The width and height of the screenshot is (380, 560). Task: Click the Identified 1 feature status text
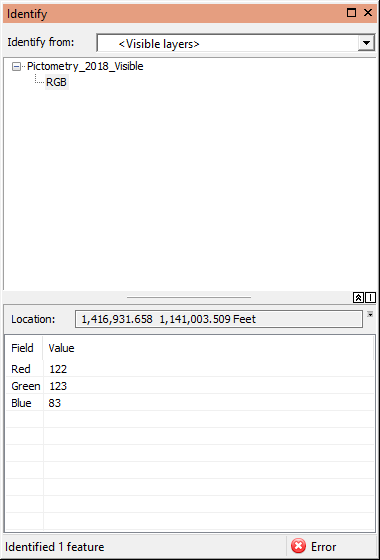pyautogui.click(x=55, y=547)
